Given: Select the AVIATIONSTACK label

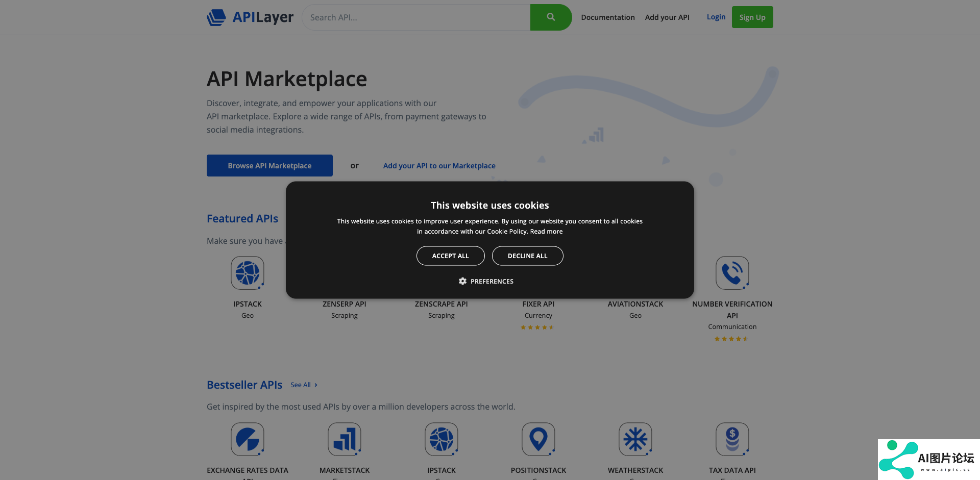Looking at the screenshot, I should [635, 304].
